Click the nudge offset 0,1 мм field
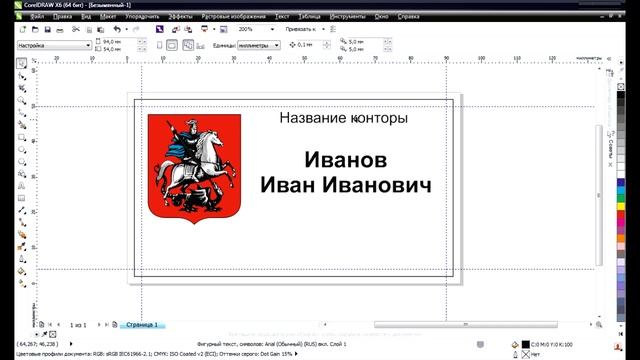This screenshot has width=640, height=360. pyautogui.click(x=309, y=45)
